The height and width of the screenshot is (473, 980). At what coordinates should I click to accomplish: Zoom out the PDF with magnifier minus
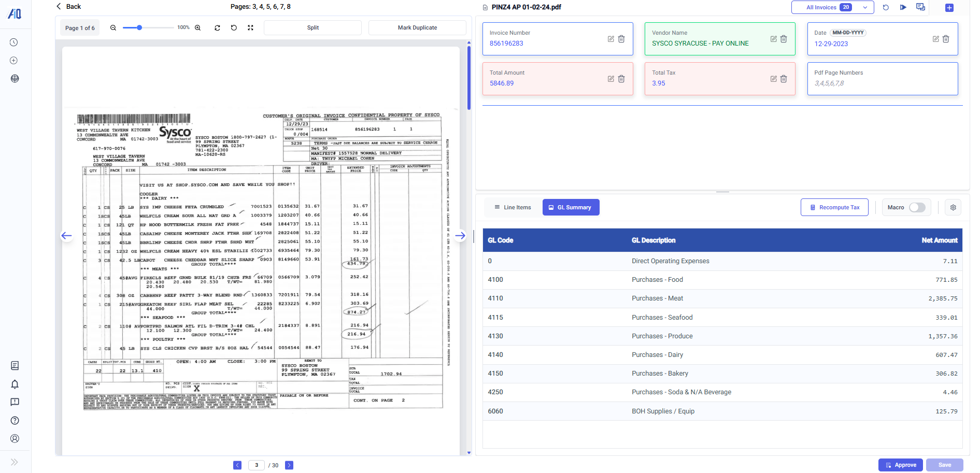click(113, 28)
